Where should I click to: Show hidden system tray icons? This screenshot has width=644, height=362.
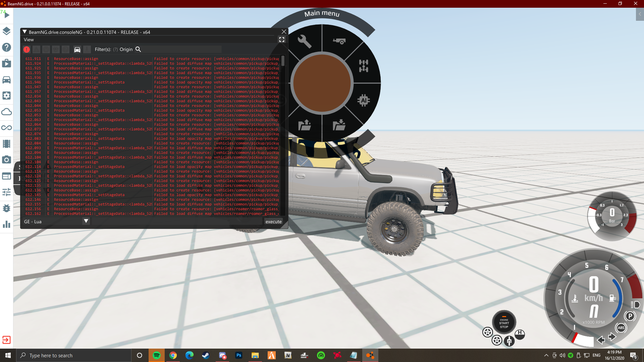pyautogui.click(x=546, y=355)
